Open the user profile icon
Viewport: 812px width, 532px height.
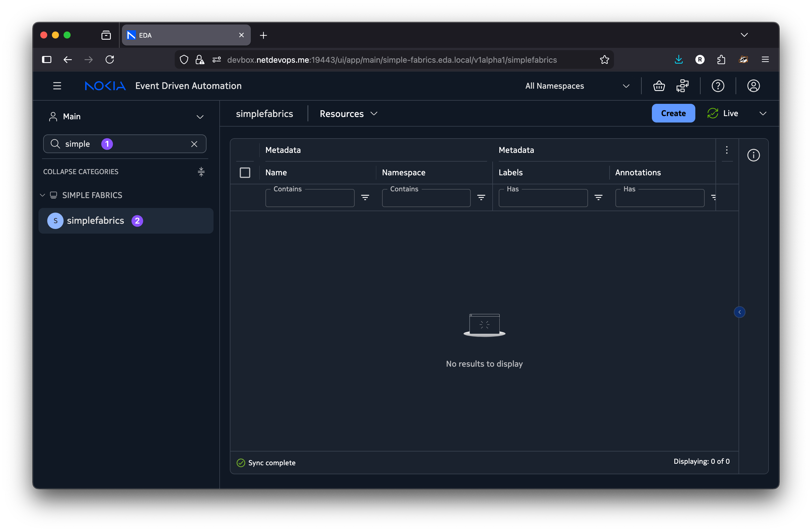point(753,86)
